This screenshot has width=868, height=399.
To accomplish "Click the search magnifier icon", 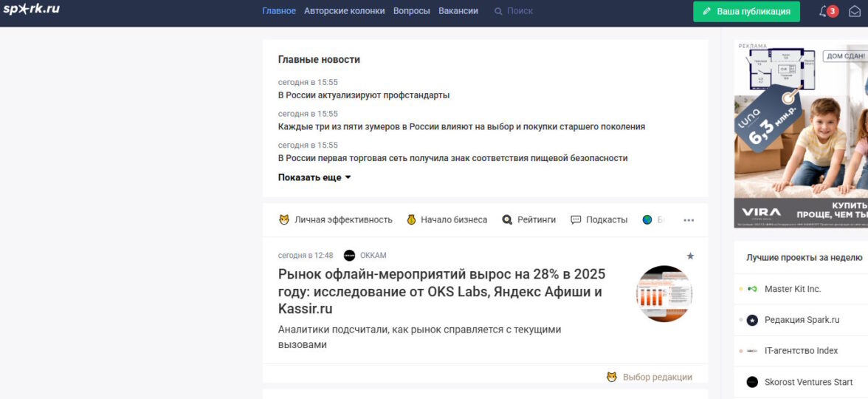I will click(x=498, y=11).
